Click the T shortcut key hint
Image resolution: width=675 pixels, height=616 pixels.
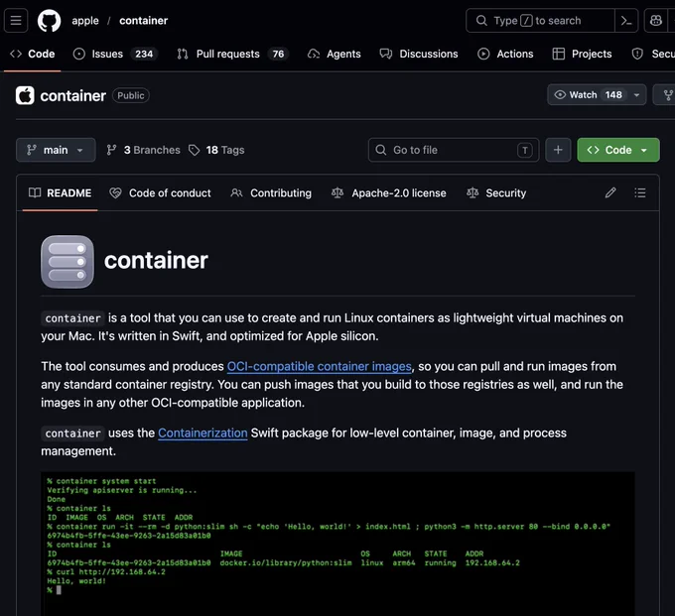525,150
